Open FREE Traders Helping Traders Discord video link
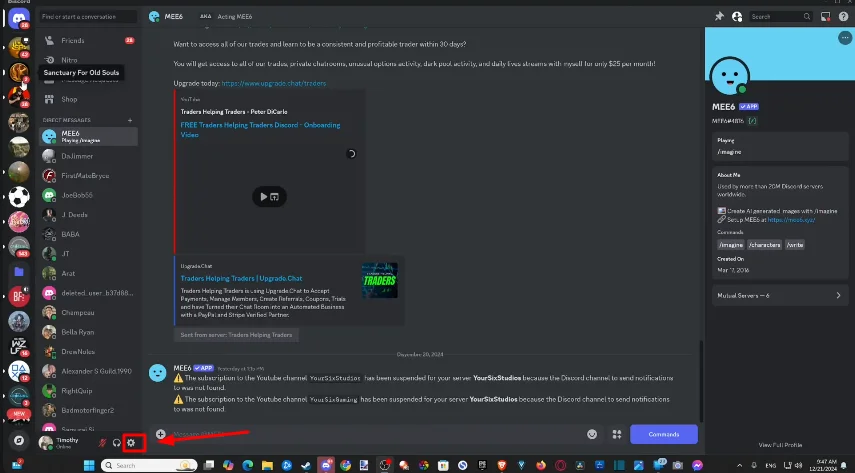Viewport: 855px width, 473px height. pos(260,129)
